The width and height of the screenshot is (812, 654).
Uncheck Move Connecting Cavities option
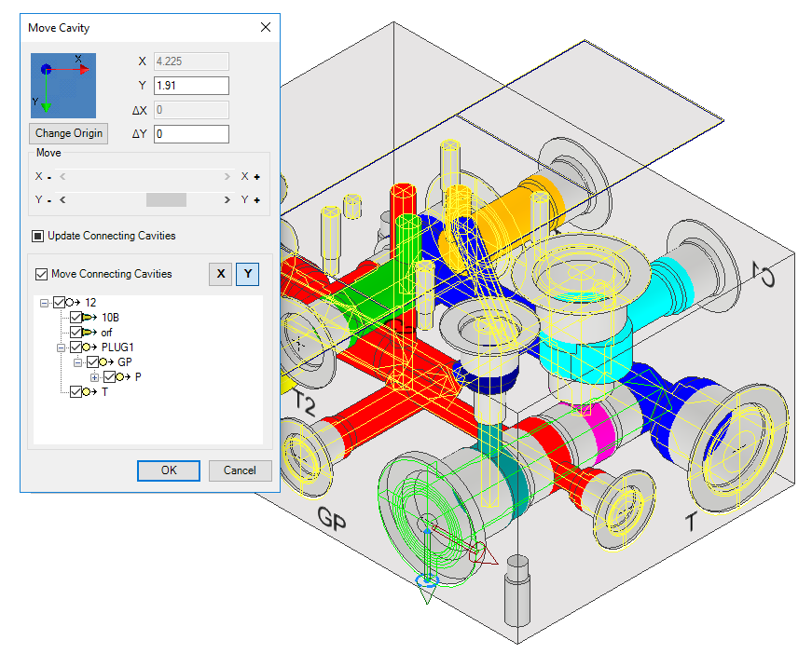tap(40, 274)
